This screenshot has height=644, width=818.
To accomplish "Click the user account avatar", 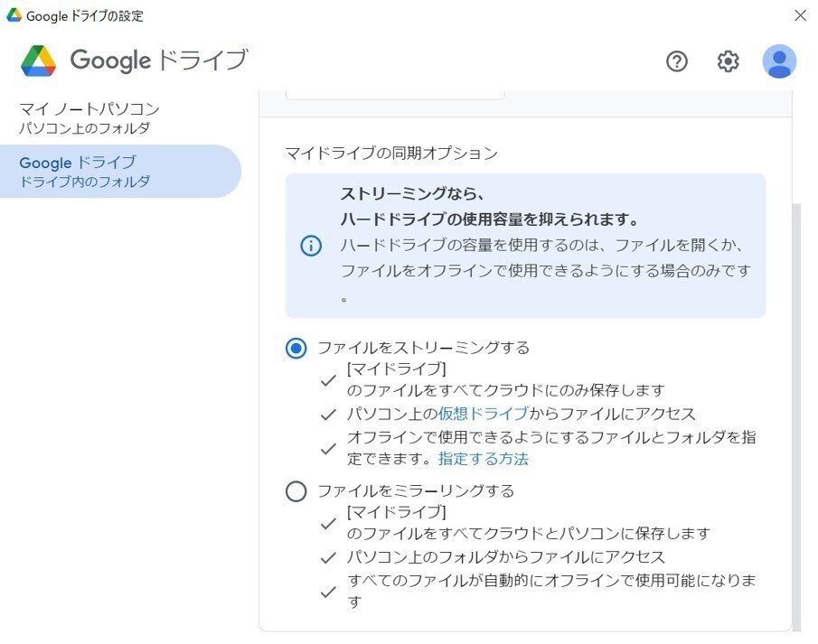I will 779,61.
